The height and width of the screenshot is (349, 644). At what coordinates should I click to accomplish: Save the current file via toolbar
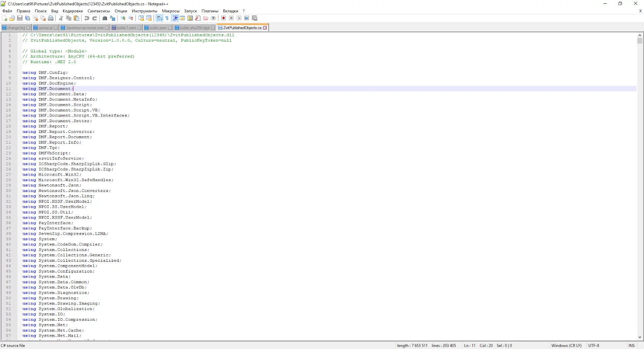[x=20, y=18]
